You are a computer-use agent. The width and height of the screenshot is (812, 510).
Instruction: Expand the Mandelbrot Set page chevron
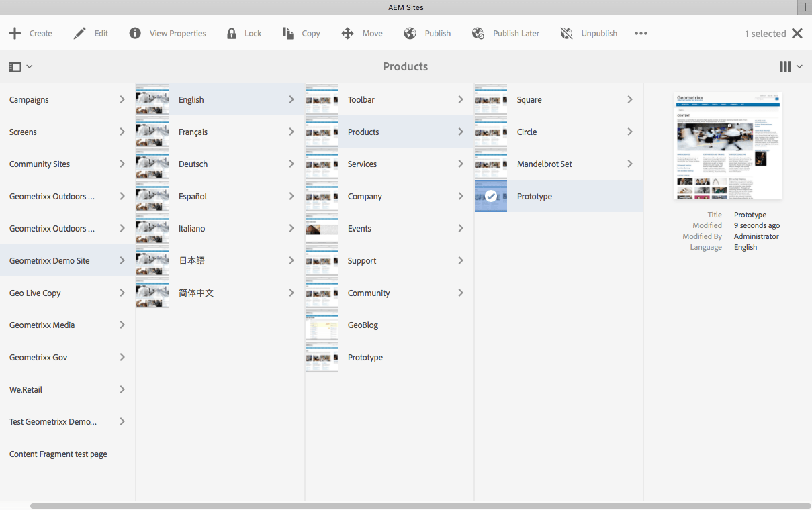pos(629,164)
